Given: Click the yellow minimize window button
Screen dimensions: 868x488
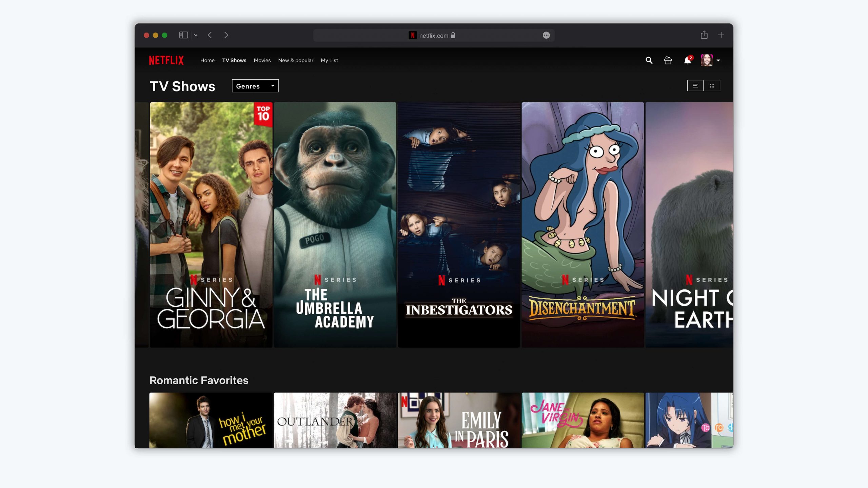Looking at the screenshot, I should pyautogui.click(x=156, y=35).
